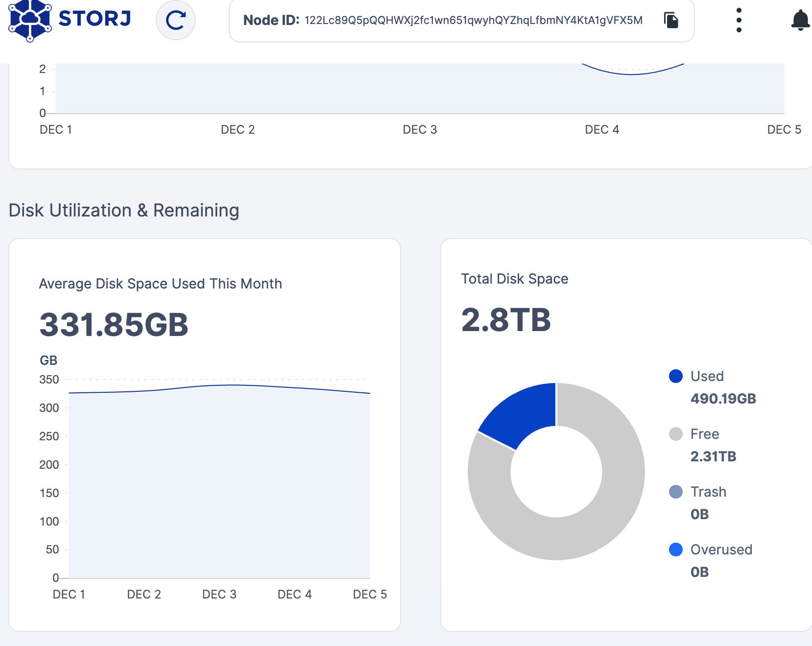Click DEC 3 on the disk space chart

coord(219,594)
